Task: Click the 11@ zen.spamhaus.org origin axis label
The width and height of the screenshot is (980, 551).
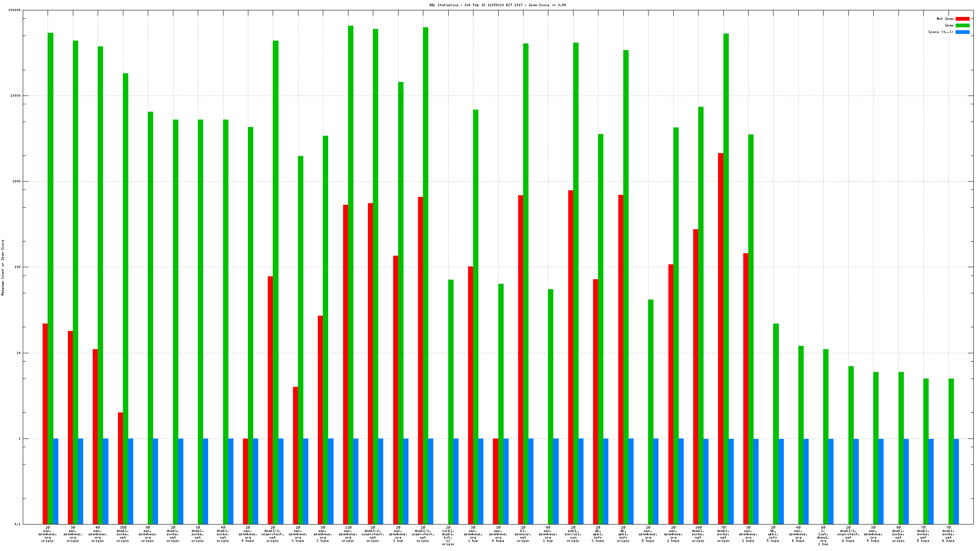Action: click(348, 534)
